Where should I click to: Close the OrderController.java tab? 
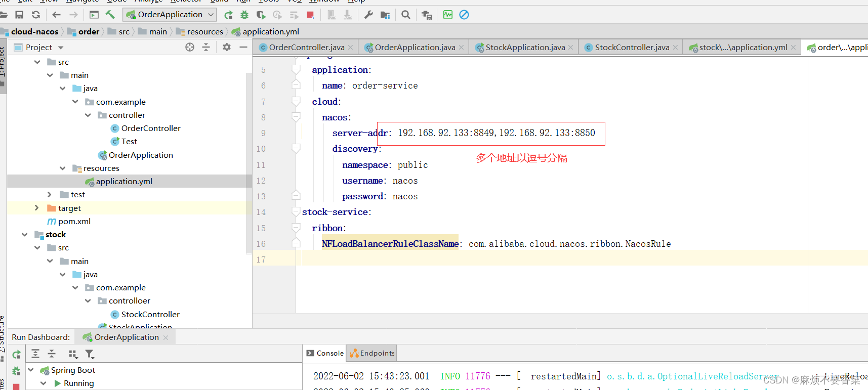click(x=351, y=48)
